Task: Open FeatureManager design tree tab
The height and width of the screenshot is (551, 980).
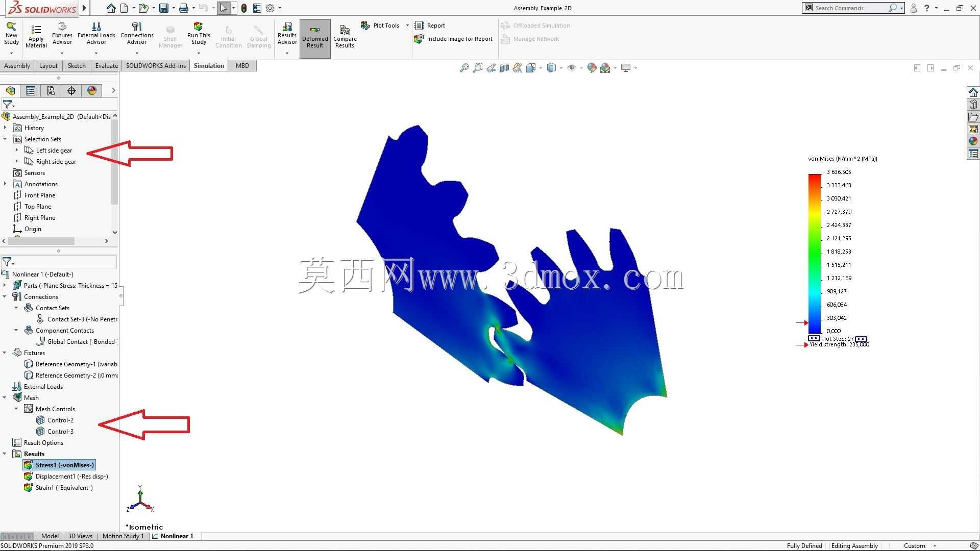Action: coord(10,91)
